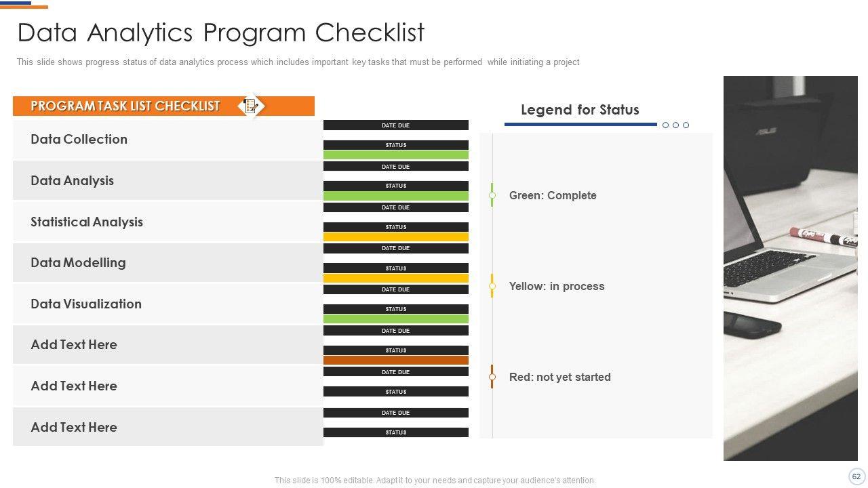Click the red-brown status bar in the status column

tap(395, 361)
